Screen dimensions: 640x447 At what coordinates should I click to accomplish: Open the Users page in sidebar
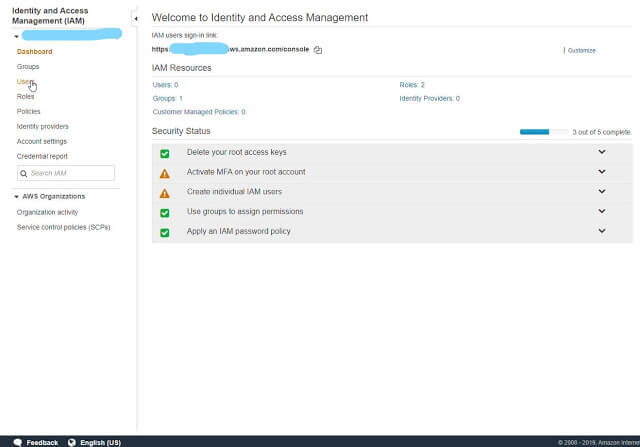point(25,81)
